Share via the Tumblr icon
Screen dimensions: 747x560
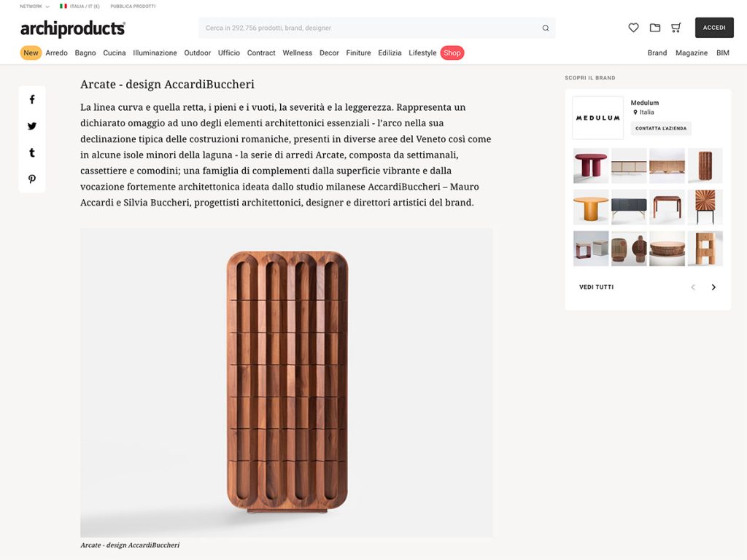click(32, 152)
